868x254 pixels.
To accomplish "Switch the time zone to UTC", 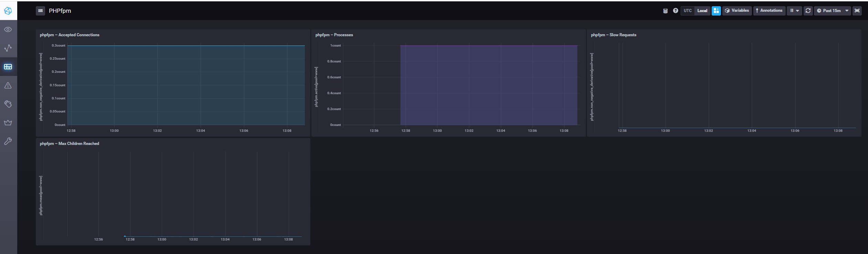I will coord(688,11).
